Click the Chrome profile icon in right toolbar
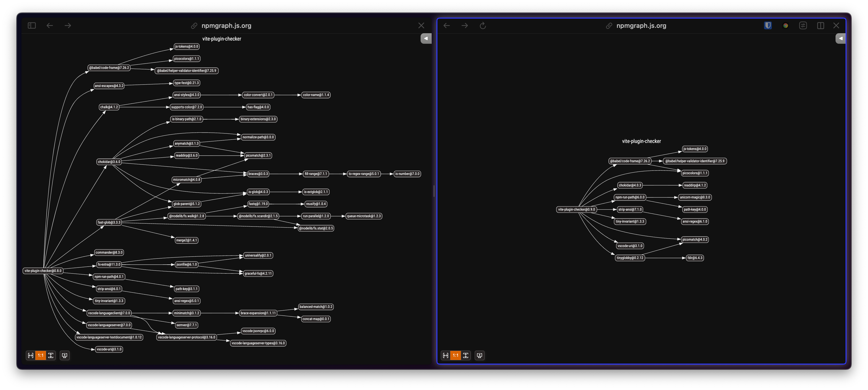The height and width of the screenshot is (390, 868). [785, 25]
